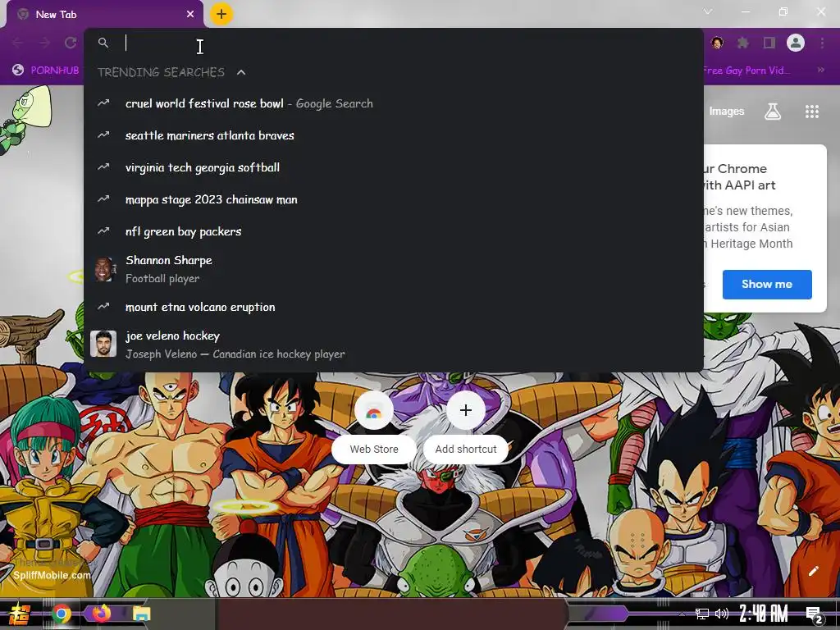Open the Chrome profile avatar
This screenshot has height=630, width=840.
click(796, 43)
